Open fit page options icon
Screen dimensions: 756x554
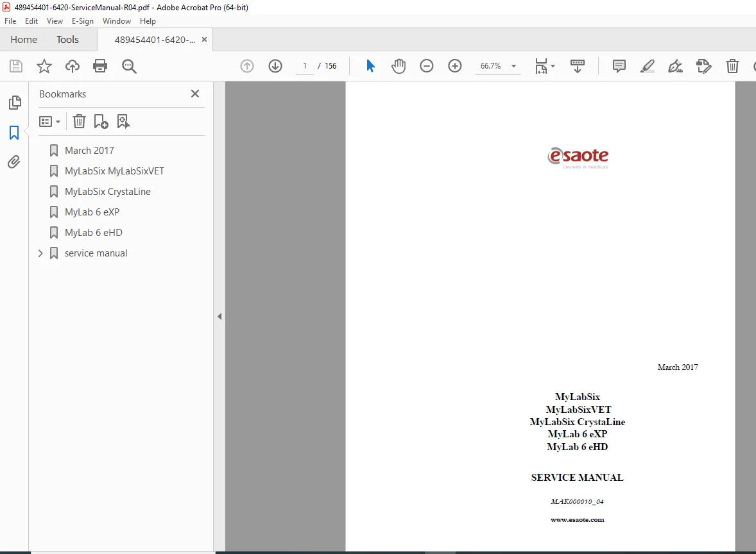pos(545,66)
